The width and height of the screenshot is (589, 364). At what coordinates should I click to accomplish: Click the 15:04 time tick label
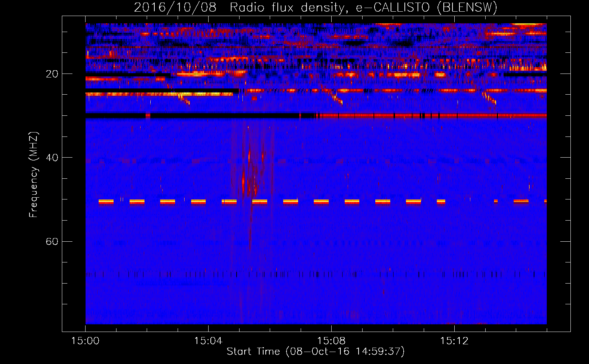click(x=208, y=341)
